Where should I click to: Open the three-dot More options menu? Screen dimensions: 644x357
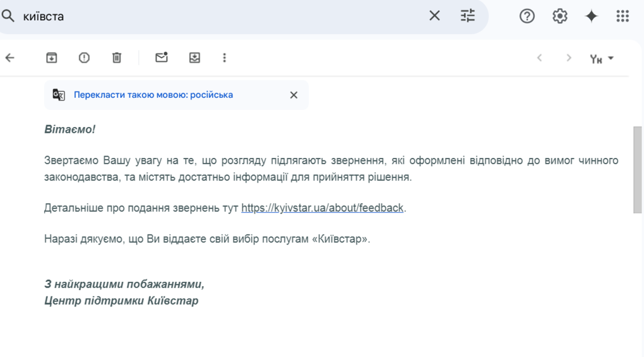click(224, 58)
